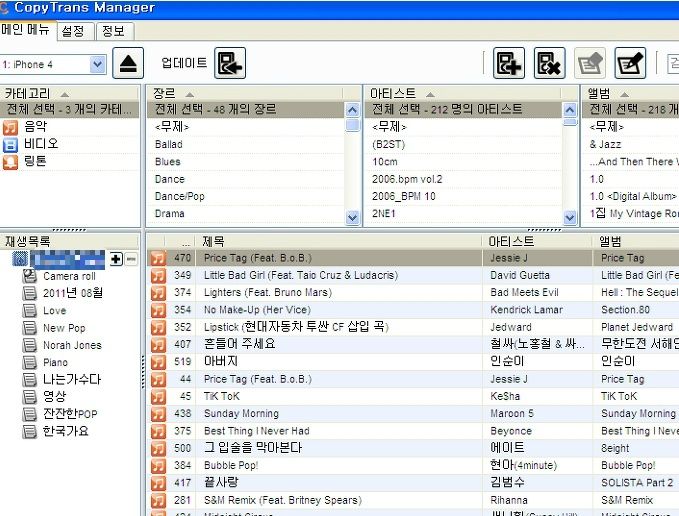Viewport: 679px width, 516px height.
Task: Click the music icon of track 438
Action: click(x=158, y=414)
